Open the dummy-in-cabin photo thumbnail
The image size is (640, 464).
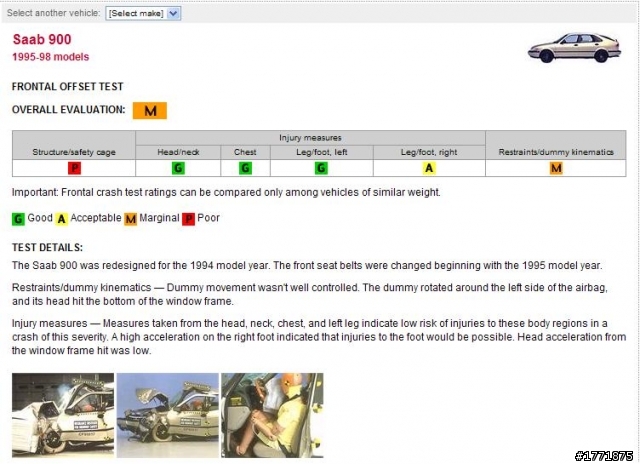pos(272,415)
